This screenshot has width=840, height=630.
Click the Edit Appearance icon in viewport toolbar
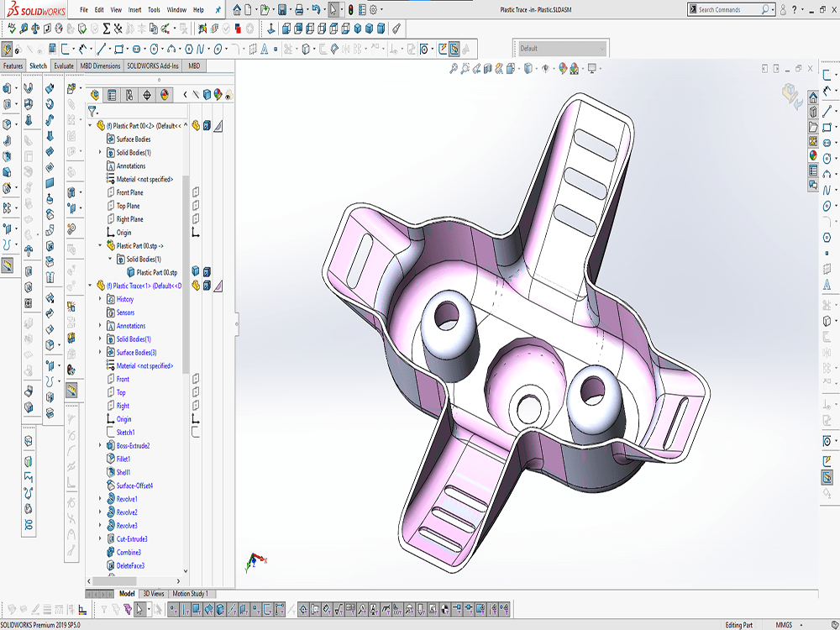point(563,69)
